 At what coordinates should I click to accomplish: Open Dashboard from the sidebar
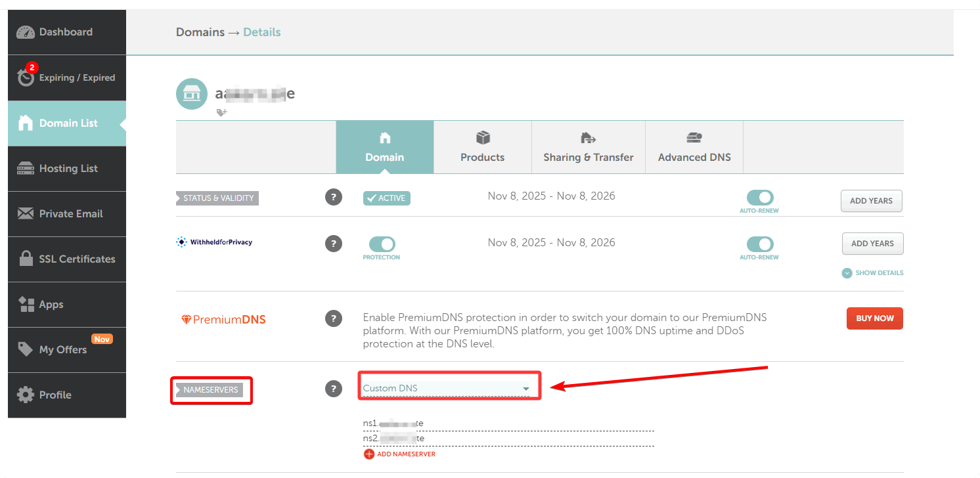(67, 32)
